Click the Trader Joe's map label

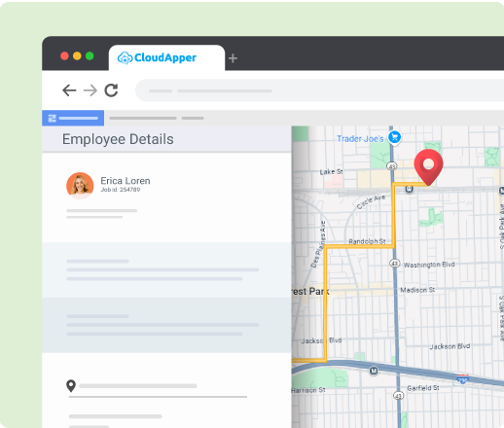point(360,139)
